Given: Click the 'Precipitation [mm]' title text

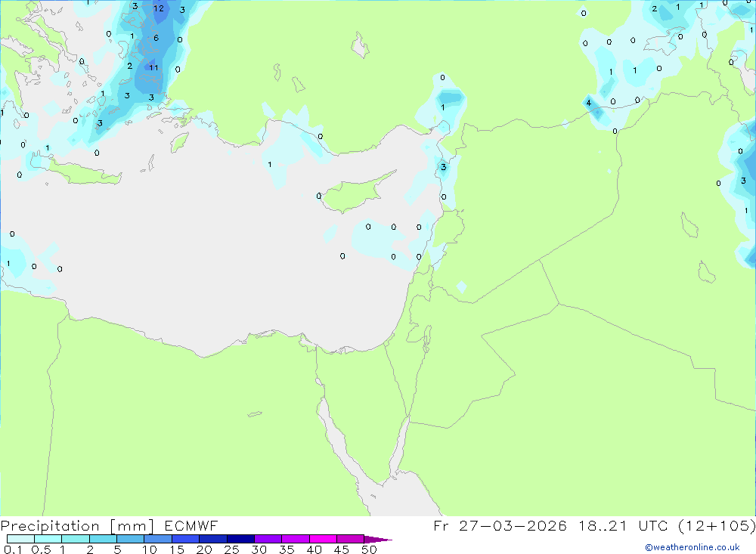Looking at the screenshot, I should tap(78, 525).
